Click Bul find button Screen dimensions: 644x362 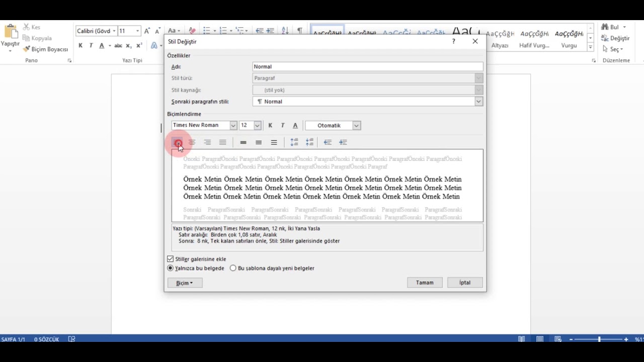pyautogui.click(x=610, y=27)
